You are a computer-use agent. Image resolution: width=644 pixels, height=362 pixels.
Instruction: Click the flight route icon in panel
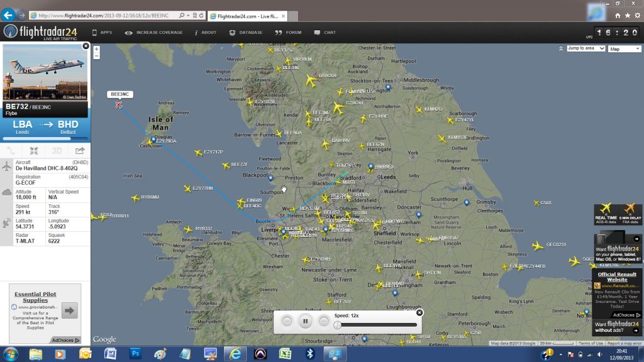point(11,151)
